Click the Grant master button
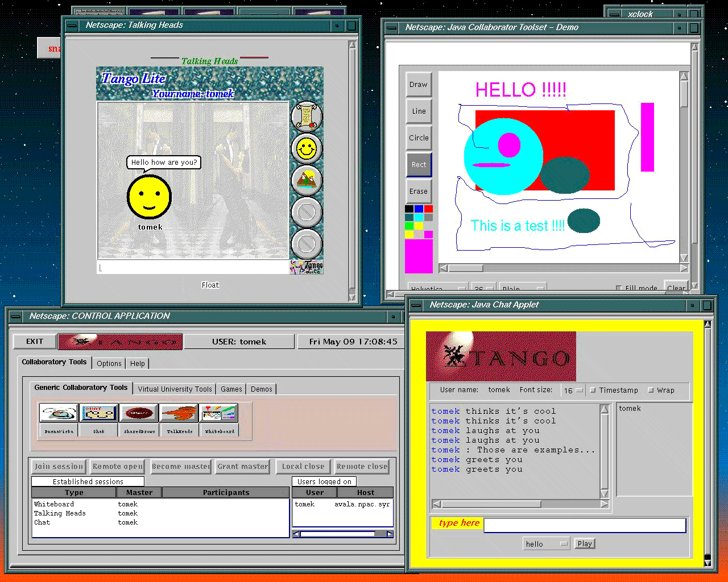The height and width of the screenshot is (582, 728). [243, 467]
